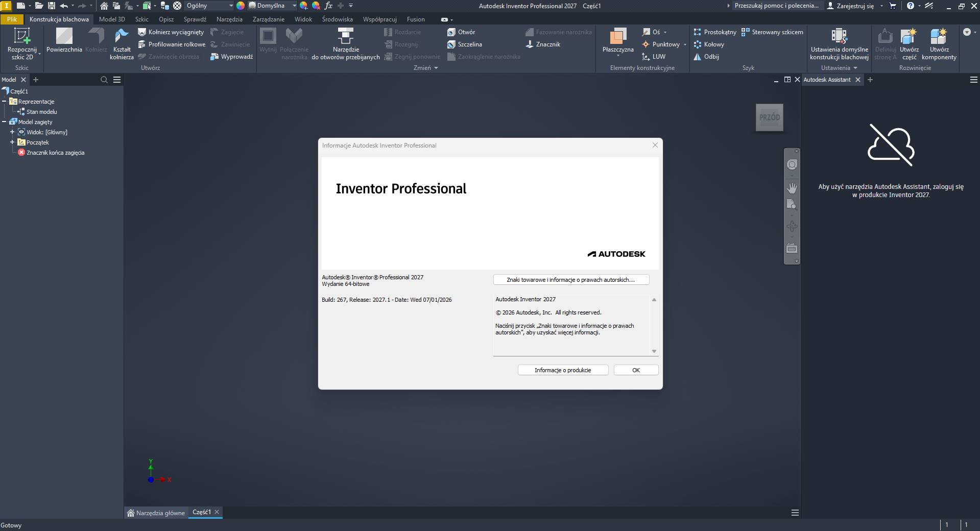Open the fx Parameters tool
This screenshot has height=531, width=980.
point(328,6)
